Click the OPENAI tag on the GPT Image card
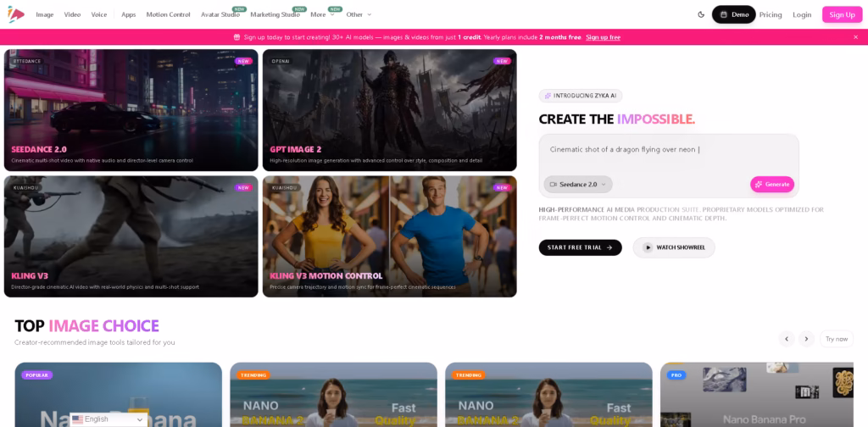The image size is (868, 427). [281, 61]
